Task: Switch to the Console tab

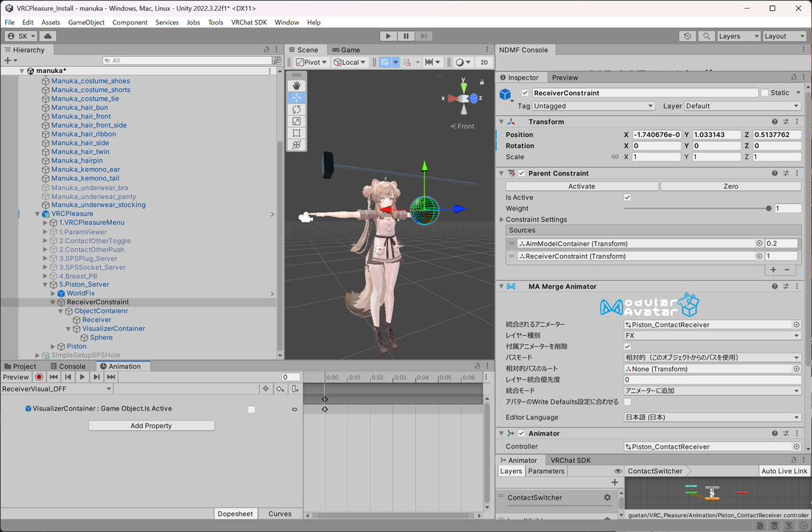Action: 68,366
